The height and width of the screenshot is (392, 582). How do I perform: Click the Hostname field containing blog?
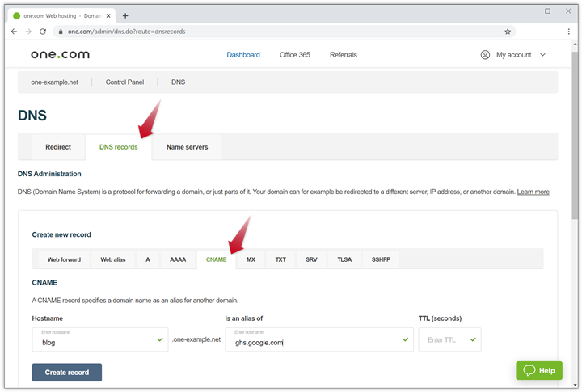pyautogui.click(x=97, y=340)
